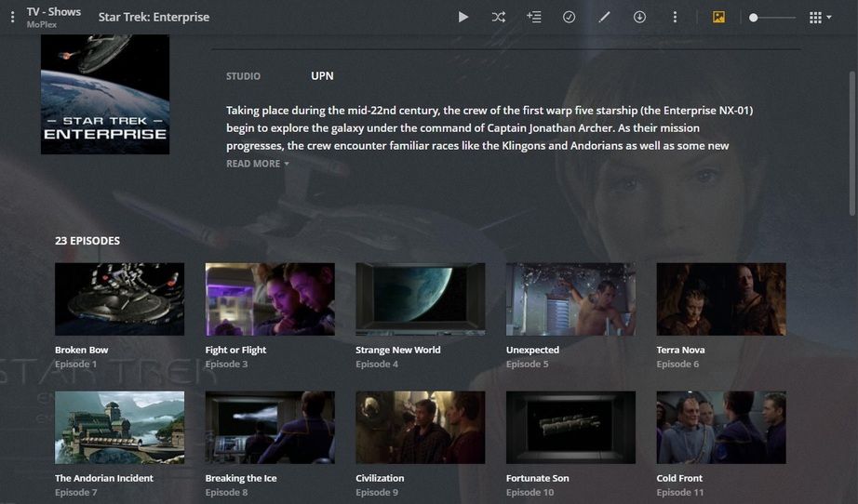Adjust the thumbnail size slider
The image size is (858, 504).
click(x=772, y=18)
